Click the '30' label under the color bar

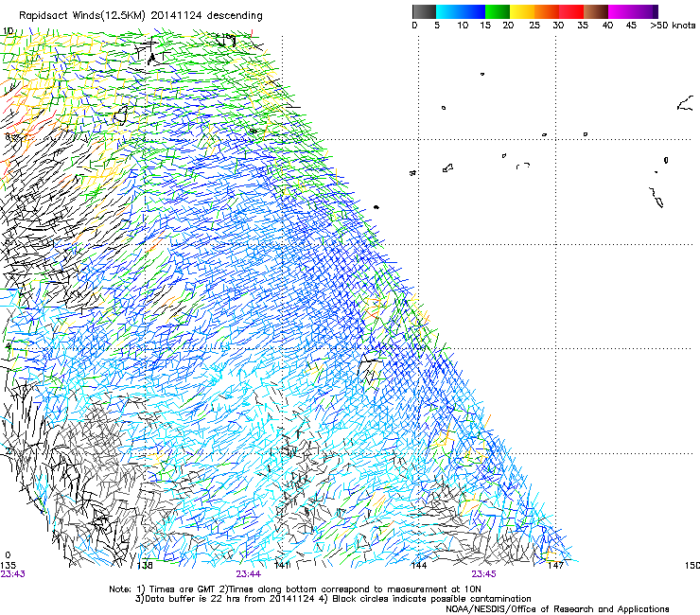(558, 26)
